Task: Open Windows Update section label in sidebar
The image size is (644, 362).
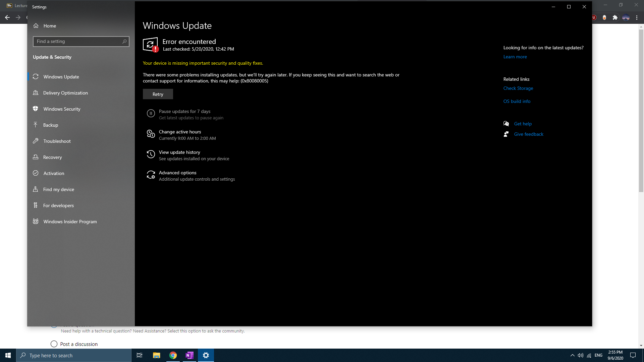Action: 61,77
